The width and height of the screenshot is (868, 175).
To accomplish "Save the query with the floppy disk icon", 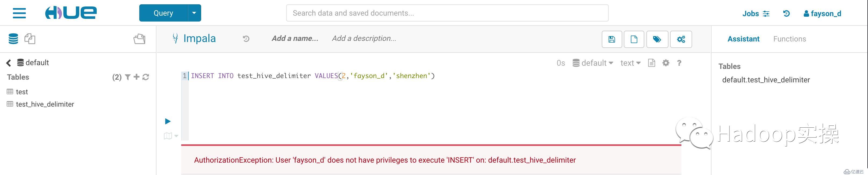I will click(x=611, y=39).
